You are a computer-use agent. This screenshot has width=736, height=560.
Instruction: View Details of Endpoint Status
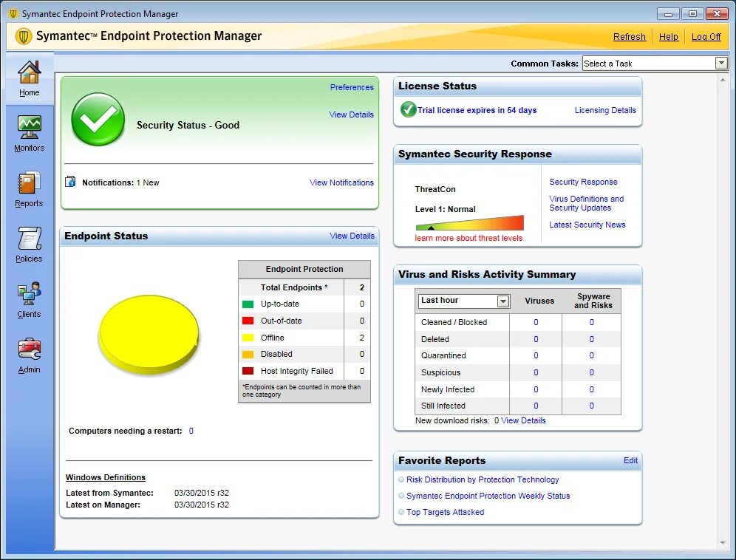click(352, 236)
